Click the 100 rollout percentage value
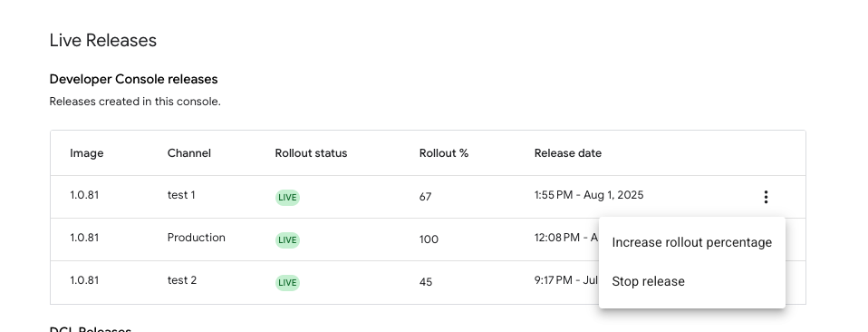 429,239
